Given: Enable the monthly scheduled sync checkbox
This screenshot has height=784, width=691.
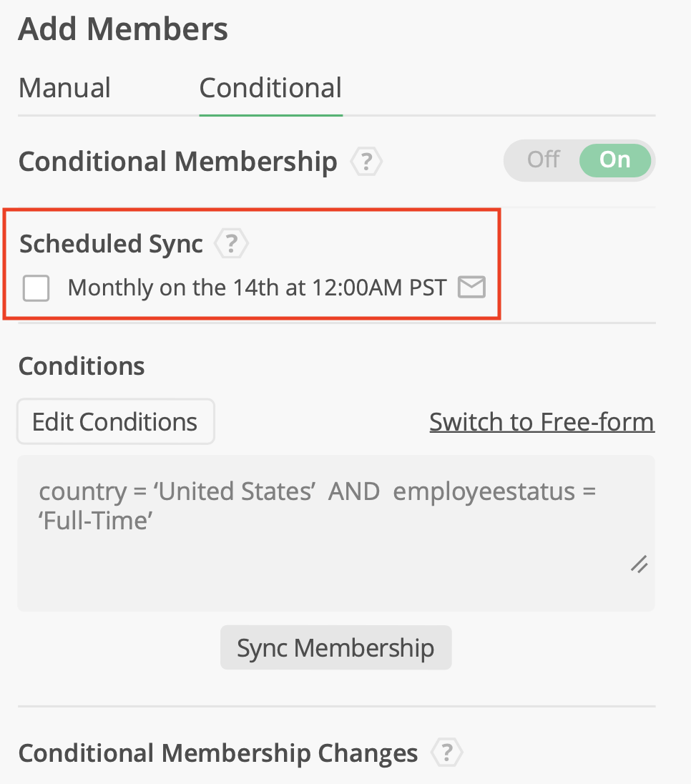Looking at the screenshot, I should click(x=36, y=288).
